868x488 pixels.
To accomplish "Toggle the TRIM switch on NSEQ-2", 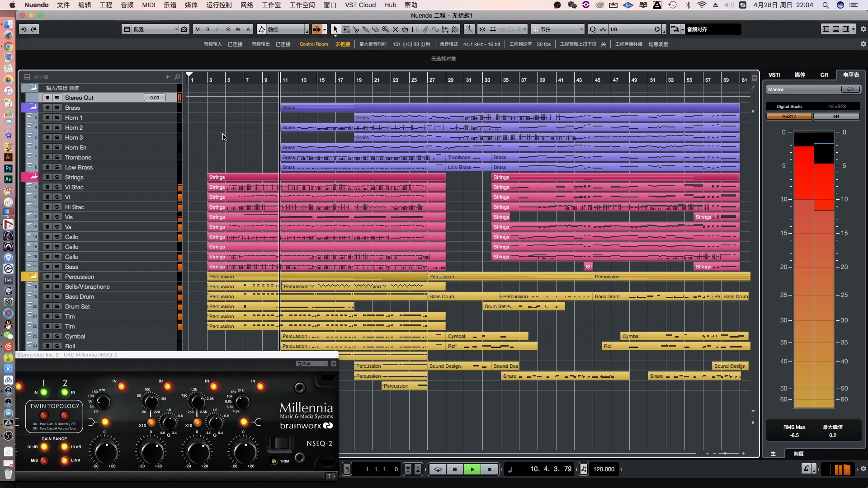I will point(274,461).
